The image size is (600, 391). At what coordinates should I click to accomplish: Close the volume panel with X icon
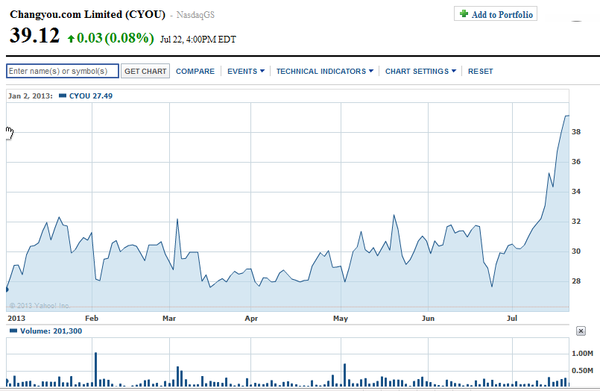pyautogui.click(x=580, y=331)
